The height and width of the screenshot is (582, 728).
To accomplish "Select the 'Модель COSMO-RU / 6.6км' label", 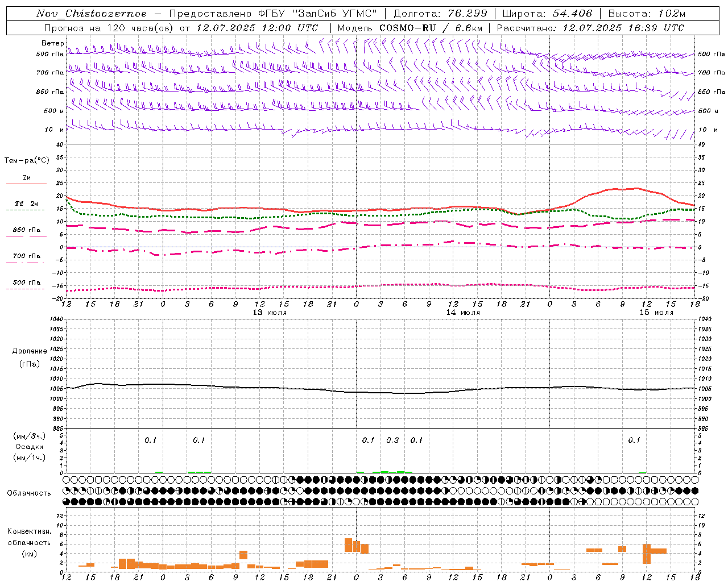I will click(x=410, y=28).
